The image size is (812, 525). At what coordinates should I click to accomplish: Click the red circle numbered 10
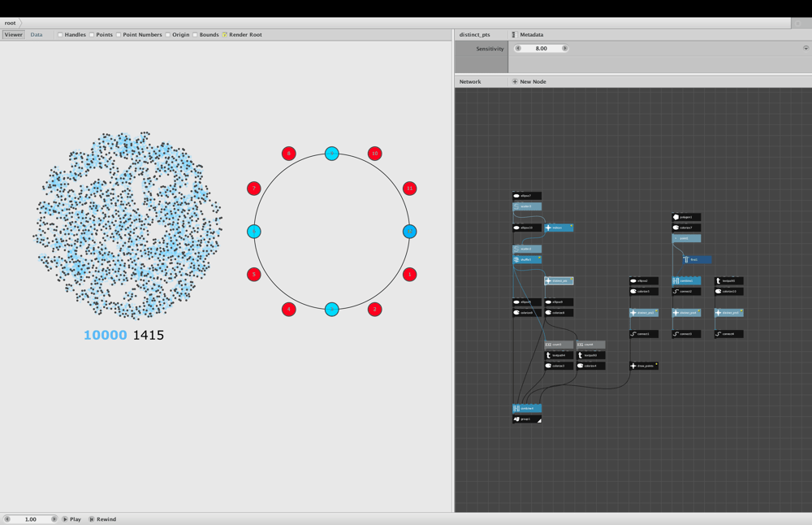pos(375,154)
